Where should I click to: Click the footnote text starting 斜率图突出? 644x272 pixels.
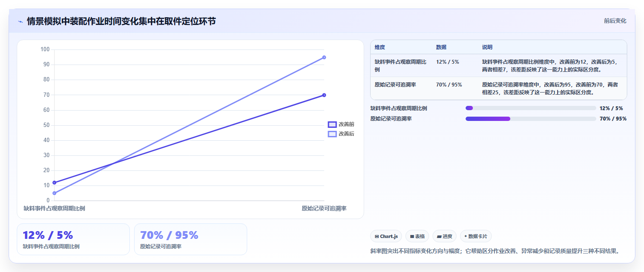[x=496, y=251]
